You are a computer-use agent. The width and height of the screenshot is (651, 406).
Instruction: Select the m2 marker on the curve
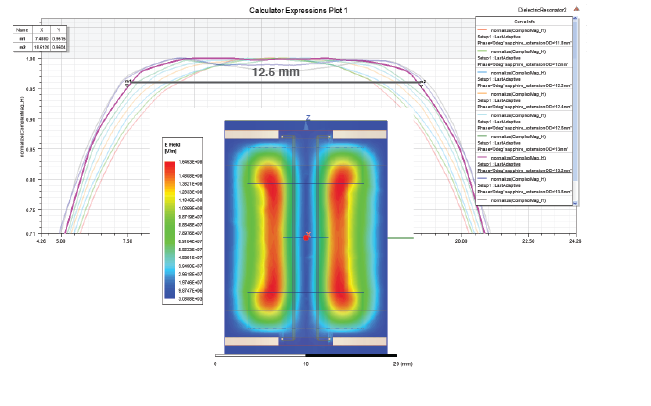(x=422, y=82)
